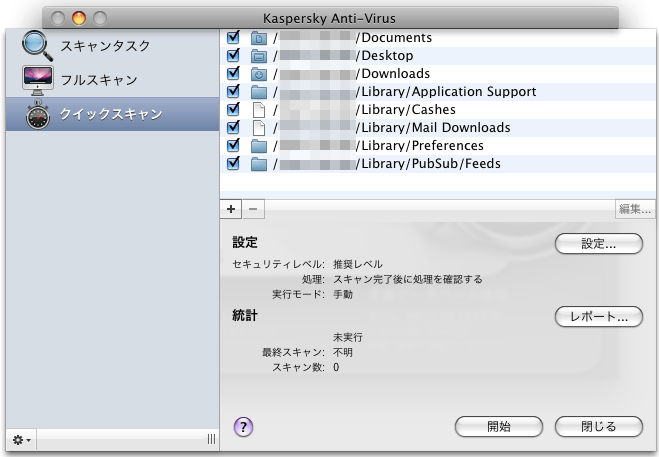Click the Library/Cashes file icon
Screen dimensions: 659x457
259,110
